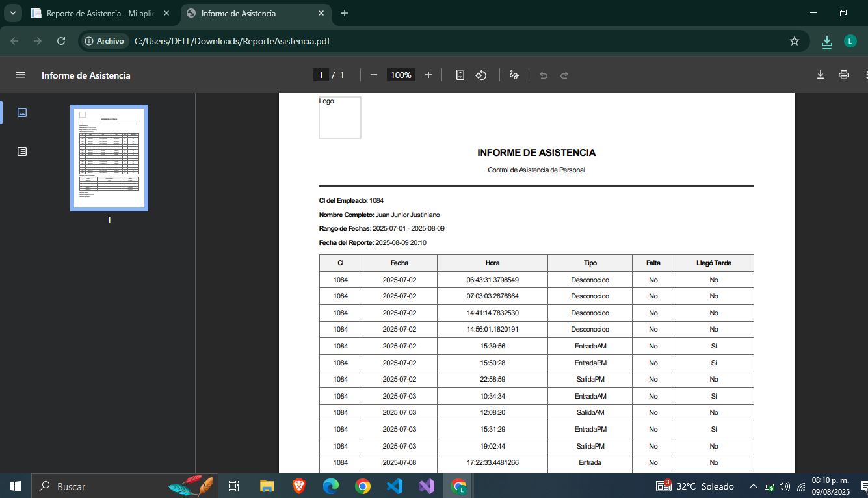Click the fit to page icon
Screen dimensions: 868x498
(460, 75)
